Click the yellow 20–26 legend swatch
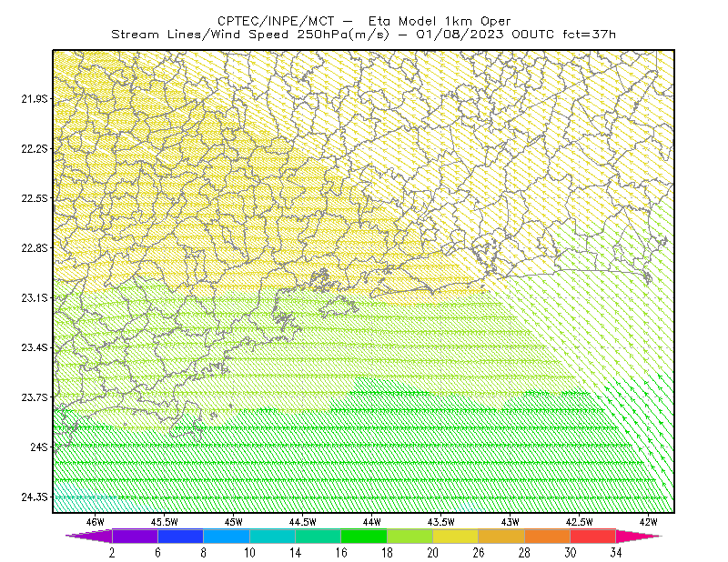Viewport: 728px width, 562px height. coord(456,536)
